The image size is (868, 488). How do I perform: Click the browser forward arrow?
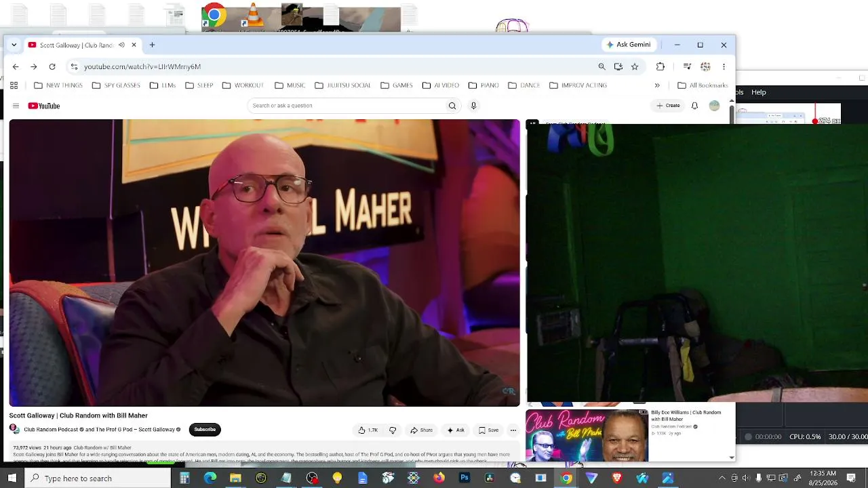point(33,66)
